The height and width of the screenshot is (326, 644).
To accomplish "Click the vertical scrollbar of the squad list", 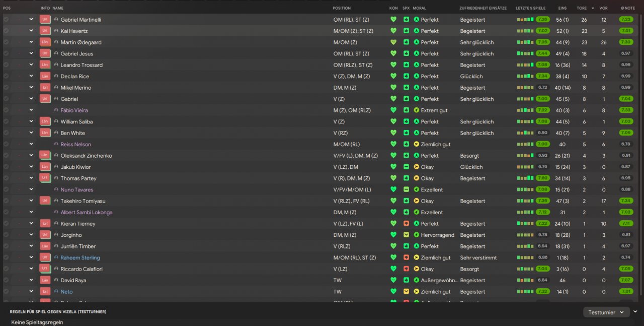I will (640, 151).
